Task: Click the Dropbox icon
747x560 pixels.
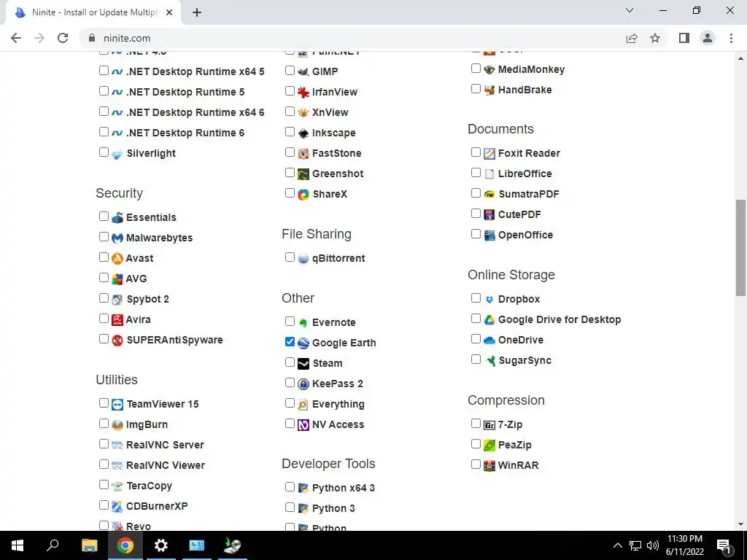Action: pos(489,299)
